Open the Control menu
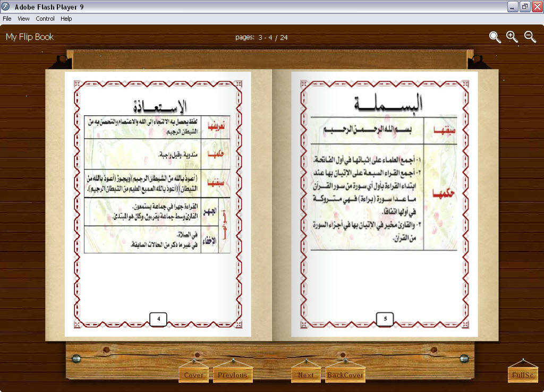Screen dimensions: 544x392 pyautogui.click(x=45, y=19)
